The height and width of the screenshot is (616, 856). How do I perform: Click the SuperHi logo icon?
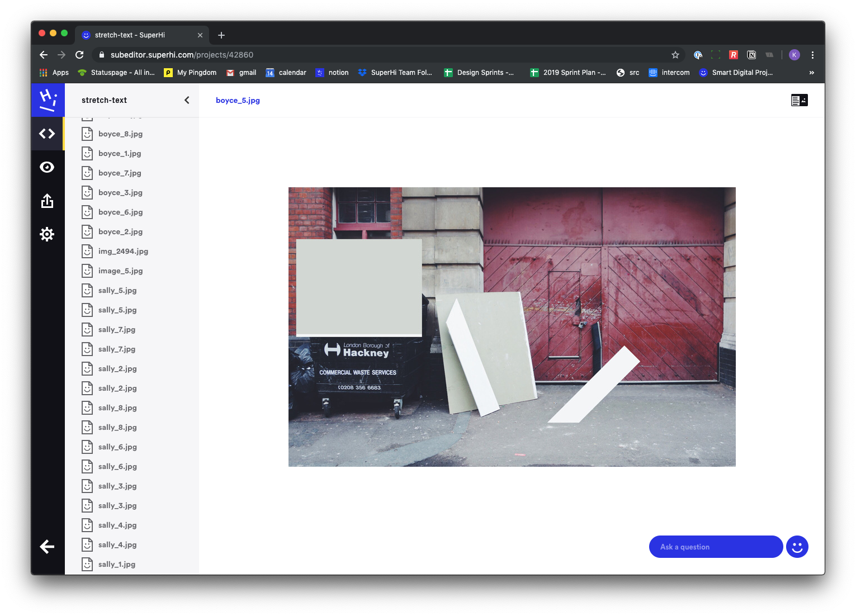[x=48, y=100]
